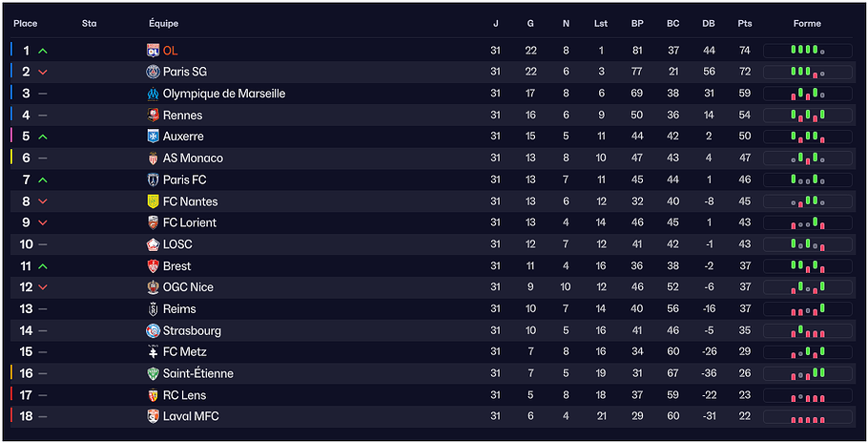The image size is (868, 443).
Task: Click the Rennes club crest icon
Action: point(153,116)
